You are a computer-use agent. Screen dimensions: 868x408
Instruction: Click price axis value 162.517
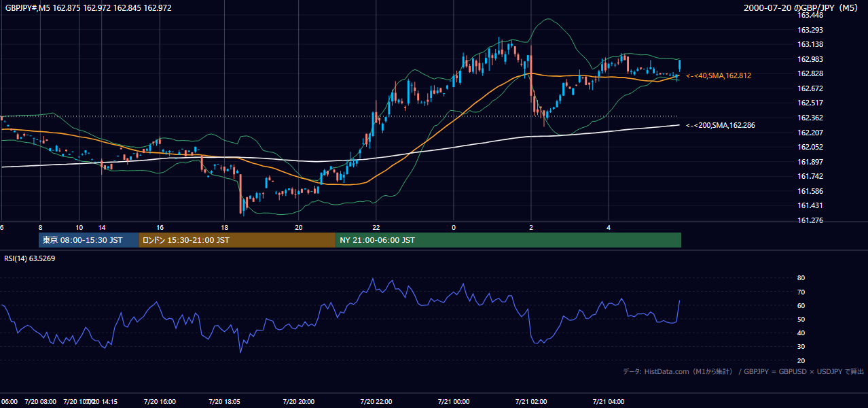click(x=810, y=103)
